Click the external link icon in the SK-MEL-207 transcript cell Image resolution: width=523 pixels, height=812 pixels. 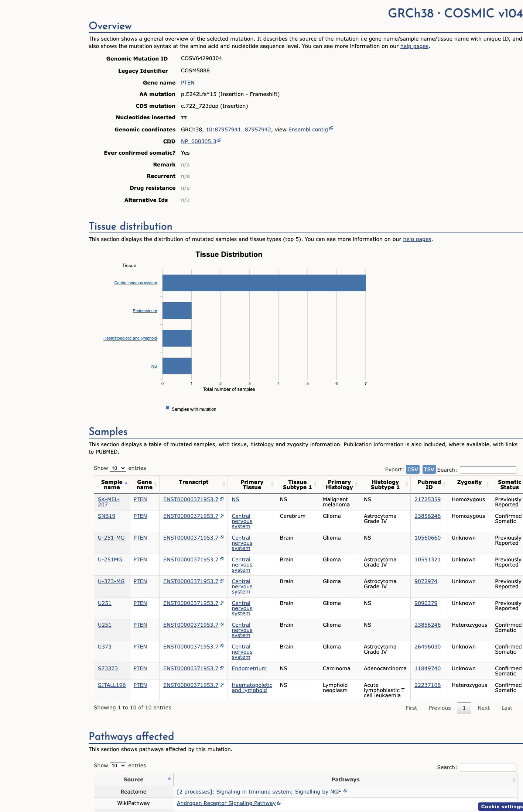[x=222, y=499]
